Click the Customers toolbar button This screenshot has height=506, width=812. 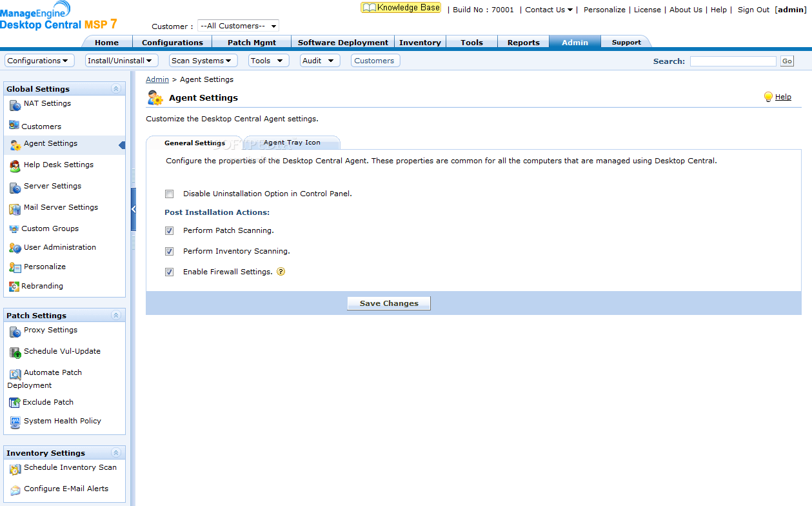[374, 61]
